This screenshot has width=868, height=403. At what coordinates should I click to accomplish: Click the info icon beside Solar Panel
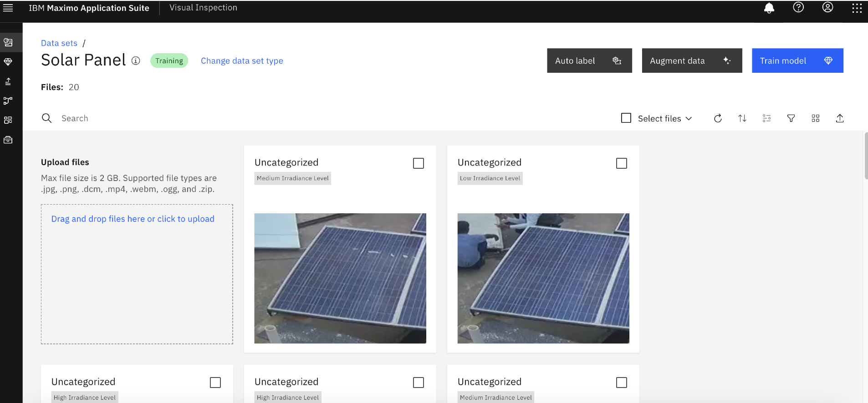click(136, 60)
